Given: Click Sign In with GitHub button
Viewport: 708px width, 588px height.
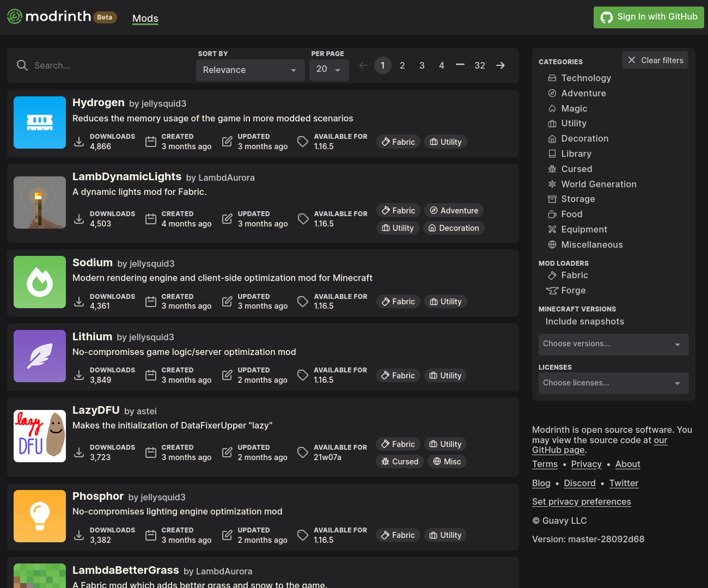Looking at the screenshot, I should [649, 17].
